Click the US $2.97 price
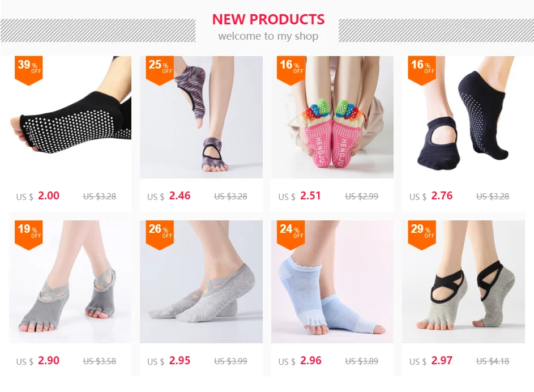The image size is (534, 392). (431, 361)
